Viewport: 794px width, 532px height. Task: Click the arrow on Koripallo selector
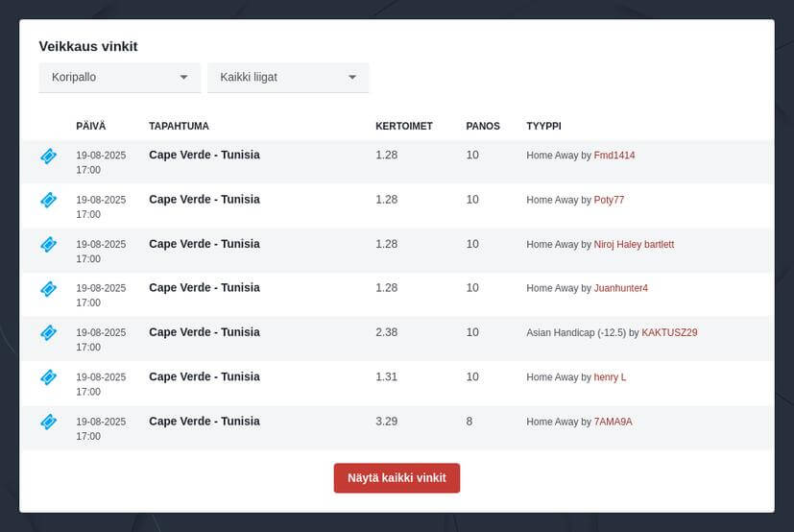point(183,78)
